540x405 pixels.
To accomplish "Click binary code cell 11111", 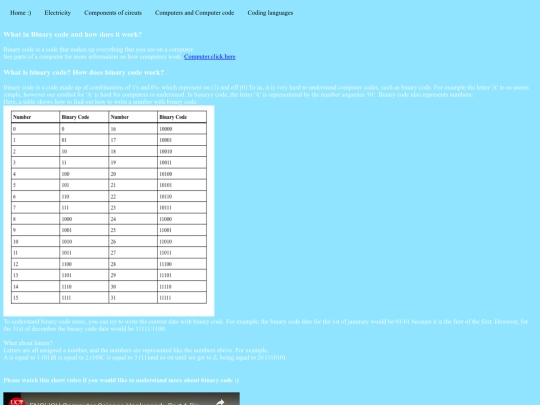I will click(x=182, y=298).
